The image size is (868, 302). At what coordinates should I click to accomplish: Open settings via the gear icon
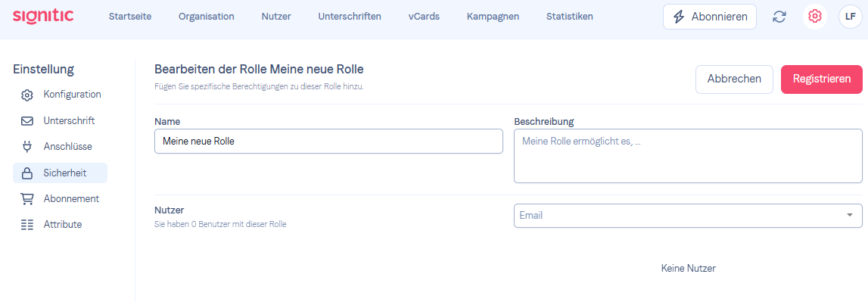pos(814,17)
